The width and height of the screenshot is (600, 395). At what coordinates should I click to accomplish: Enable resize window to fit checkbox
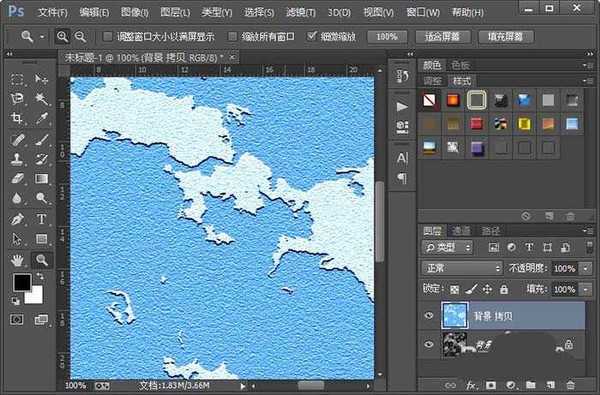click(108, 36)
